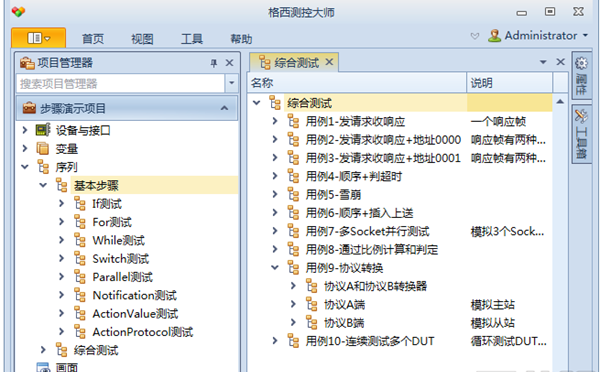Open the document tab list dropdown

coord(543,62)
